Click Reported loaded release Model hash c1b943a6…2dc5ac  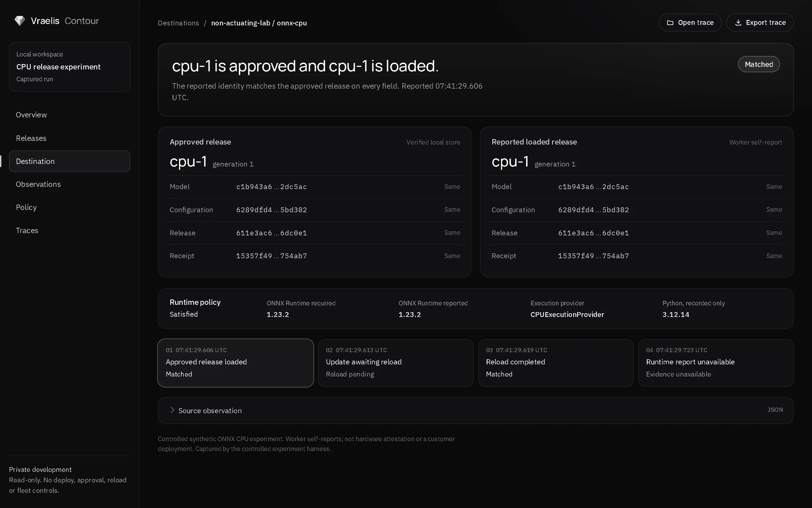[x=593, y=187]
